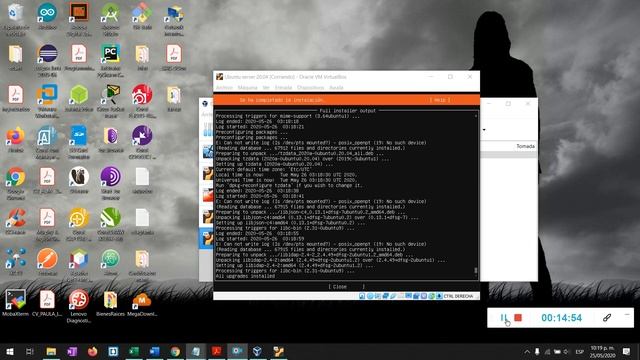
Task: Open the PyCharm desktop shortcut
Action: coord(111,60)
